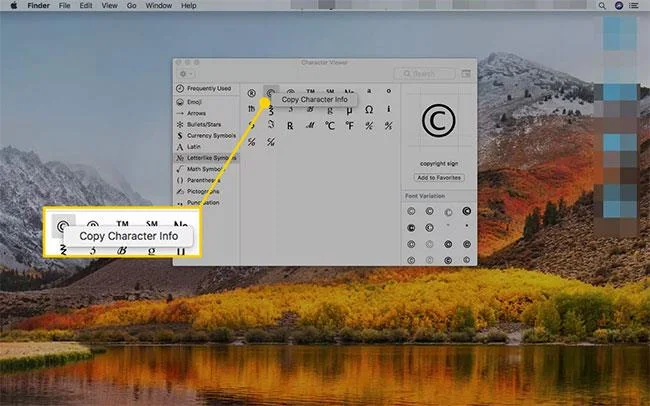The height and width of the screenshot is (406, 650).
Task: Select the script g character
Action: (330, 110)
